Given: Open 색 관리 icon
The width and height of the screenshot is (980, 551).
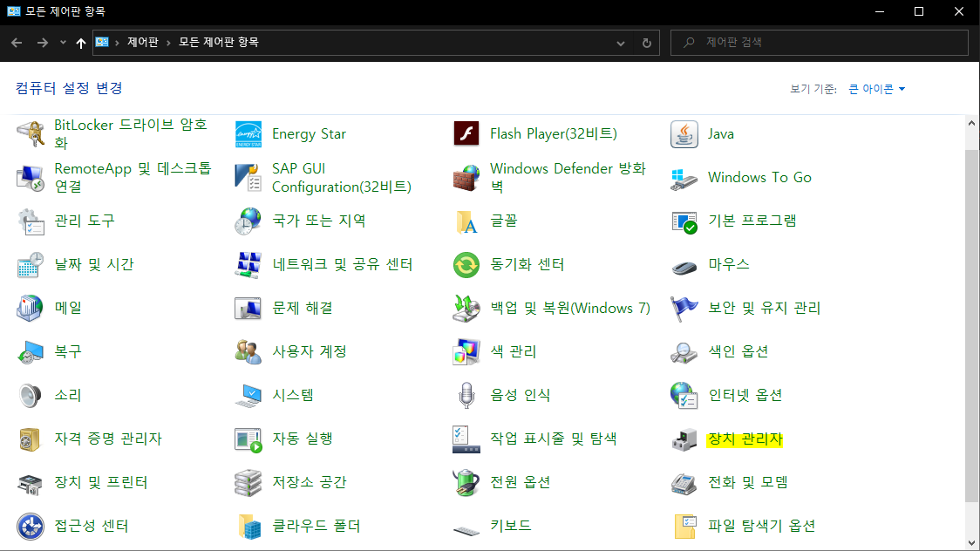Looking at the screenshot, I should coord(466,351).
